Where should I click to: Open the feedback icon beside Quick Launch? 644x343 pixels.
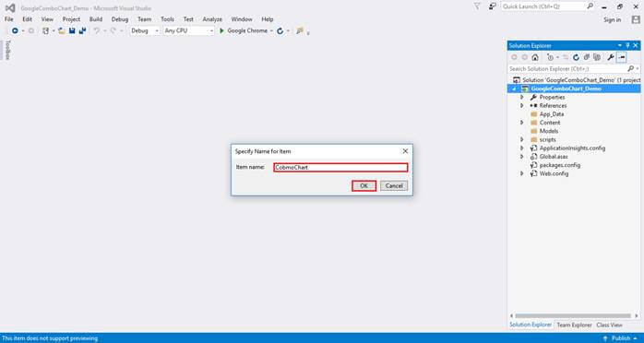493,6
